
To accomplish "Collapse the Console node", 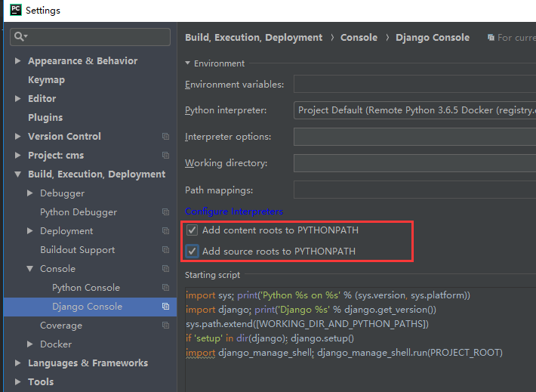I will (30, 269).
